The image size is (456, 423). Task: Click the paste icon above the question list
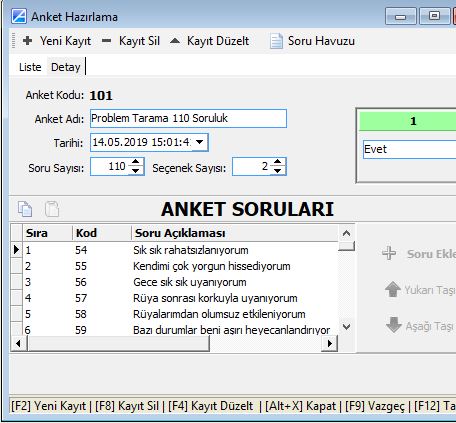coord(52,209)
